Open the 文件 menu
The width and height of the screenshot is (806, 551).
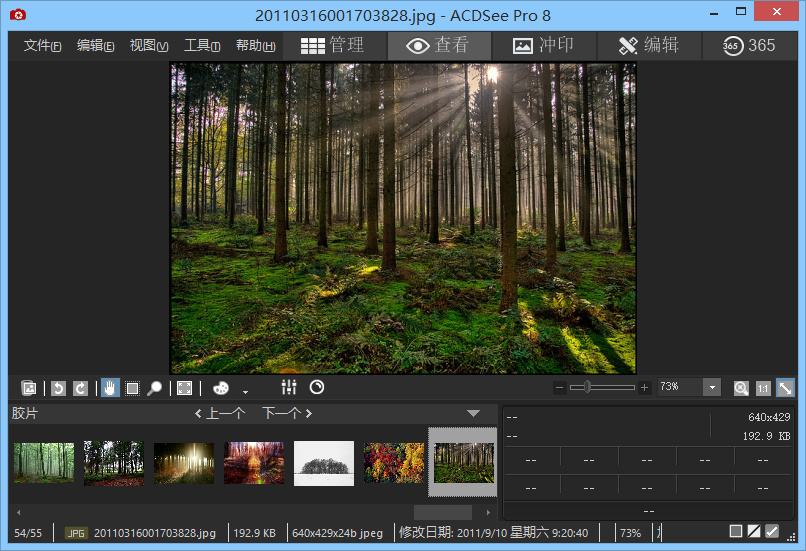click(42, 46)
